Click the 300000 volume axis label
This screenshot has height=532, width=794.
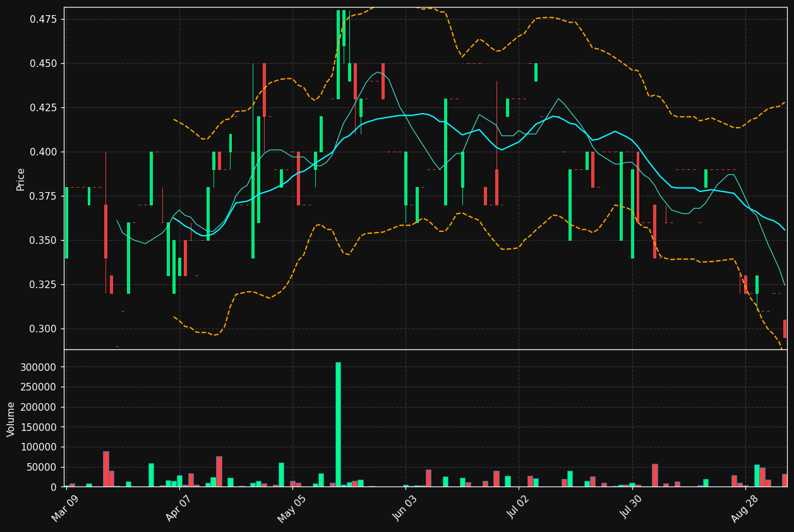40,368
